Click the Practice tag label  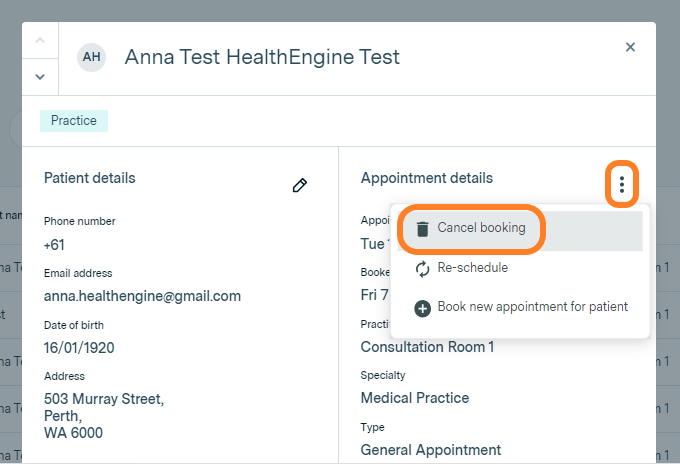[x=74, y=121]
